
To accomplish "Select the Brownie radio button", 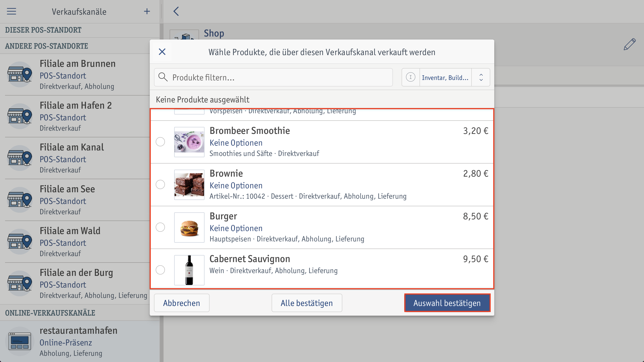I will click(160, 185).
